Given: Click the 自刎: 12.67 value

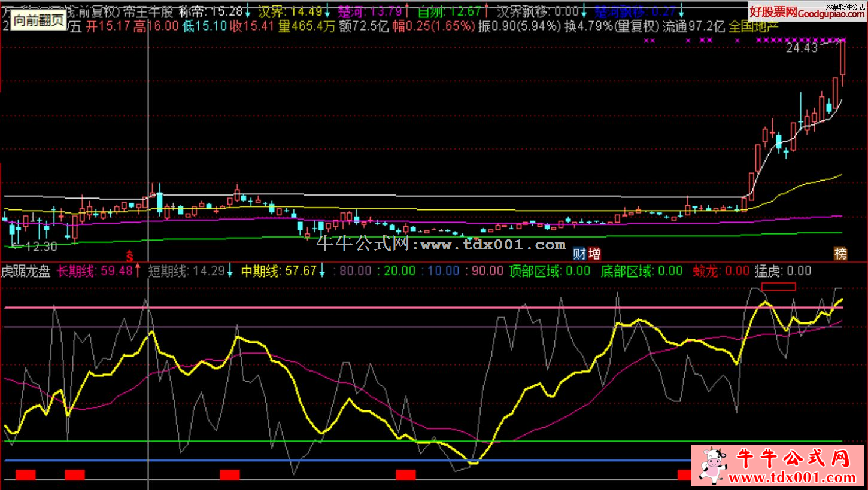Looking at the screenshot, I should coord(449,11).
